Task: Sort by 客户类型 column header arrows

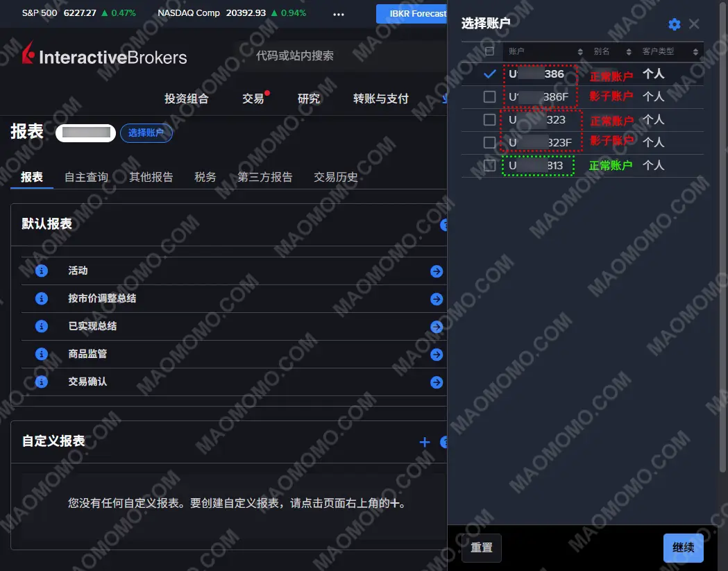Action: coord(695,52)
